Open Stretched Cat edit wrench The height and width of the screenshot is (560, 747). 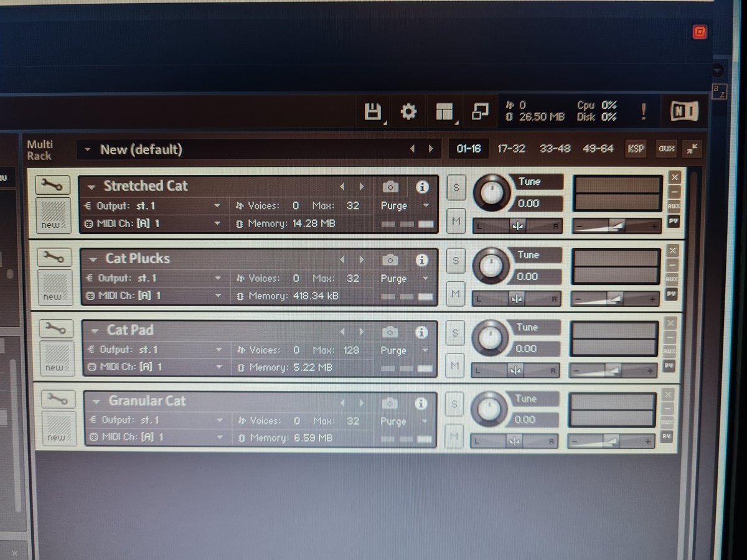[x=54, y=185]
